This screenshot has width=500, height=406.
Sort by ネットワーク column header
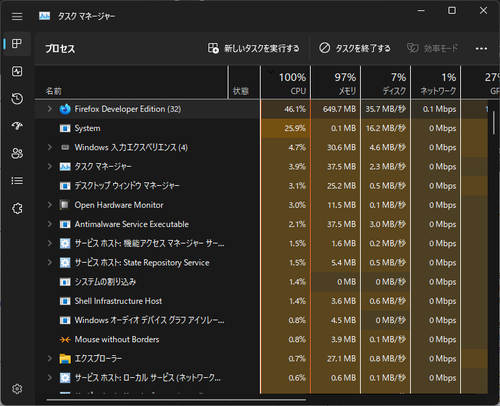coord(436,82)
